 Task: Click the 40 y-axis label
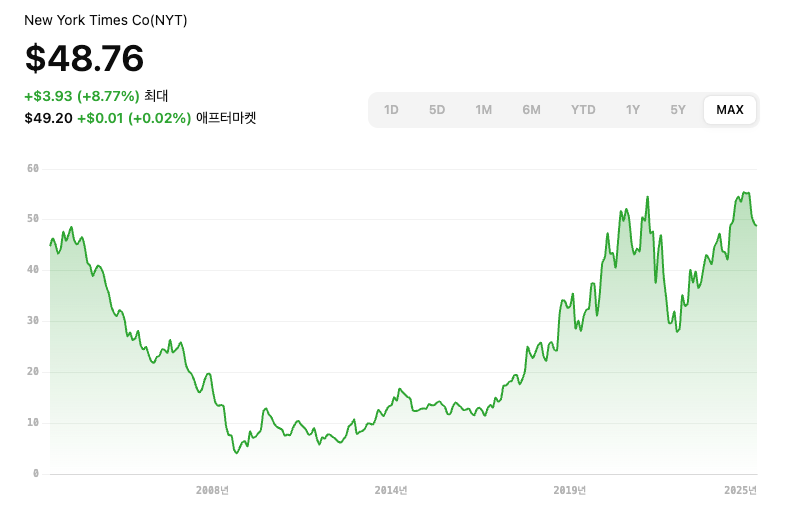33,270
